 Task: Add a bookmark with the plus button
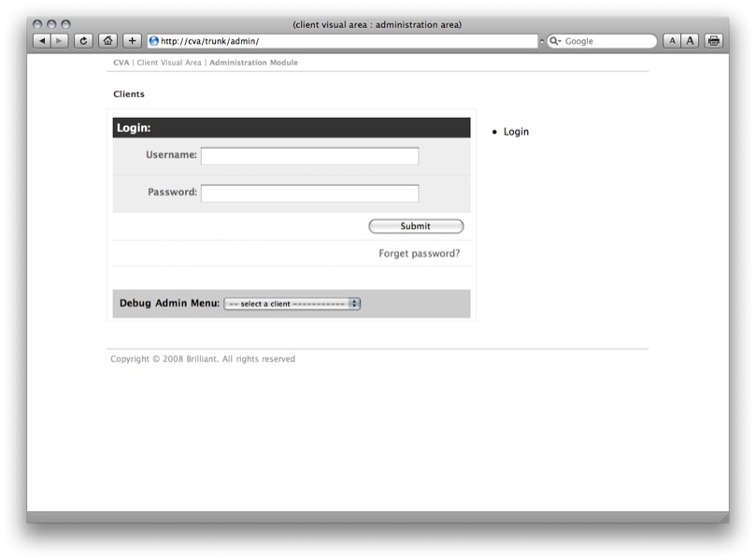click(x=133, y=41)
